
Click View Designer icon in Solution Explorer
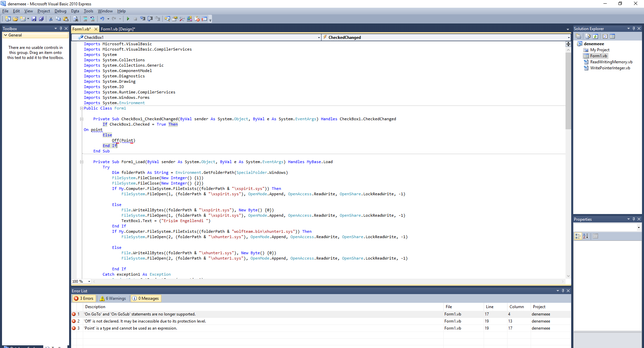tap(612, 37)
